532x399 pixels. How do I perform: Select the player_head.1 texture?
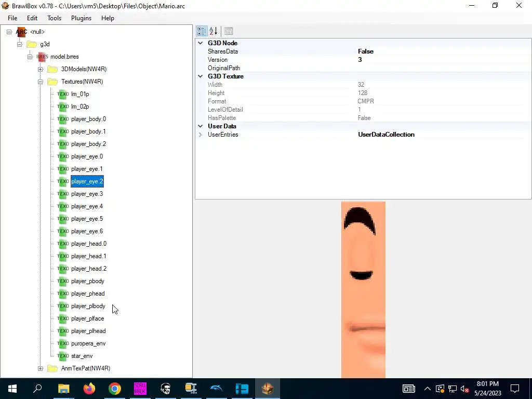click(88, 256)
